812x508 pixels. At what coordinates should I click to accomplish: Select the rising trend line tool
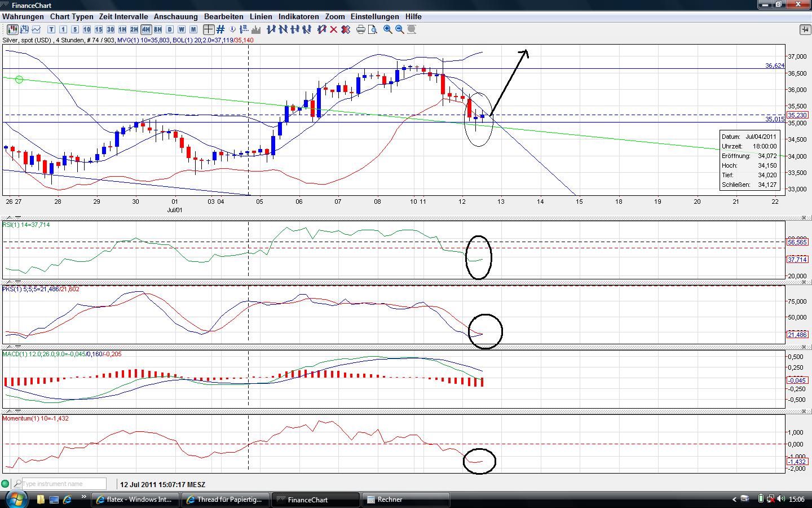tap(271, 29)
